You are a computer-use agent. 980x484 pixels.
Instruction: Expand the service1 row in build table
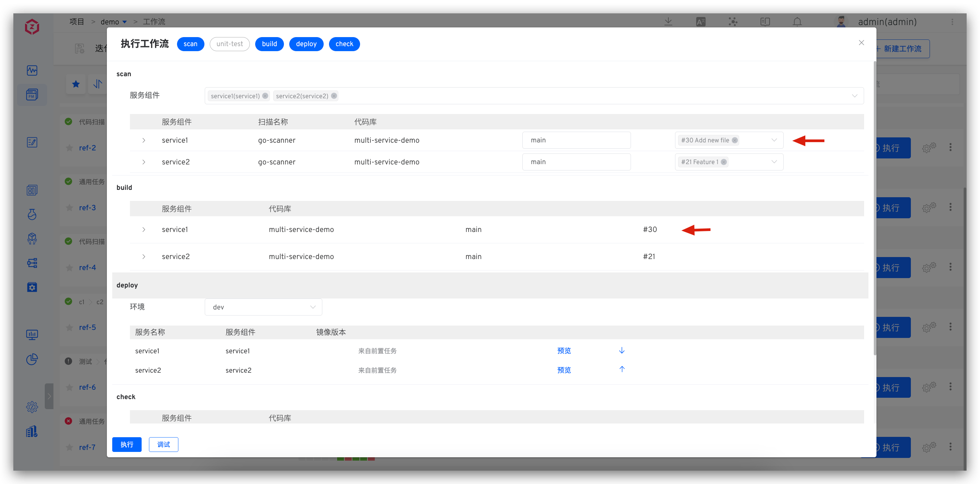click(x=144, y=229)
